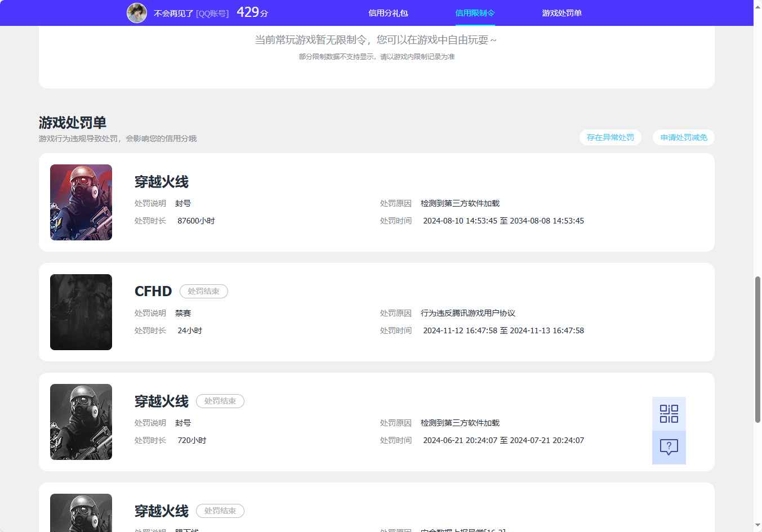
Task: Click the CFHD game title
Action: click(x=153, y=291)
